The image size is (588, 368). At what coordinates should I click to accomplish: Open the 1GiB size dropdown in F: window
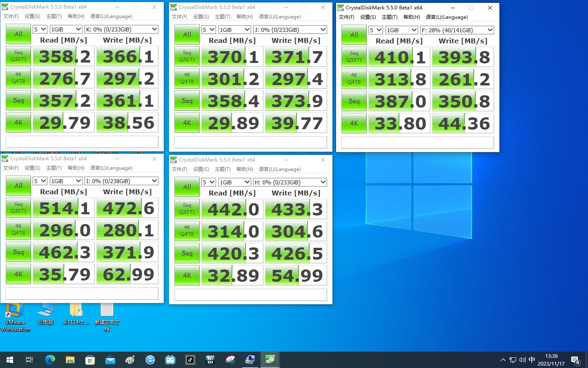[402, 30]
